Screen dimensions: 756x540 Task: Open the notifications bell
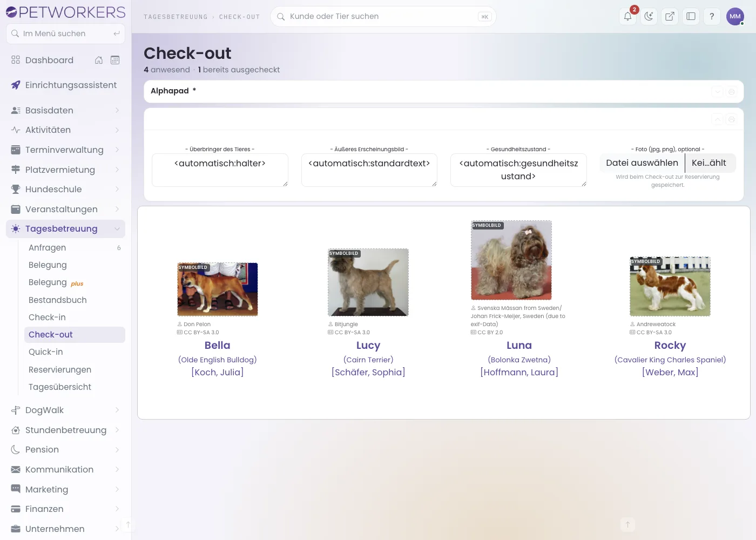(627, 16)
